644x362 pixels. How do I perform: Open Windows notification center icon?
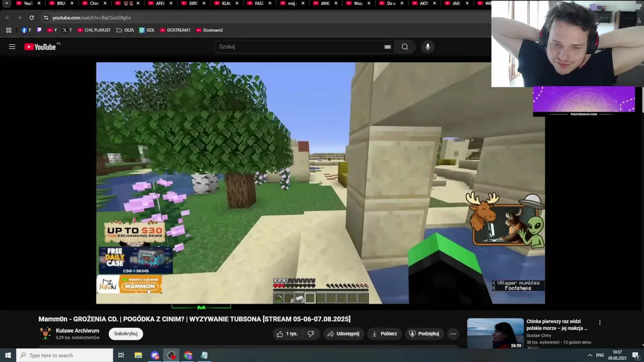click(x=635, y=355)
